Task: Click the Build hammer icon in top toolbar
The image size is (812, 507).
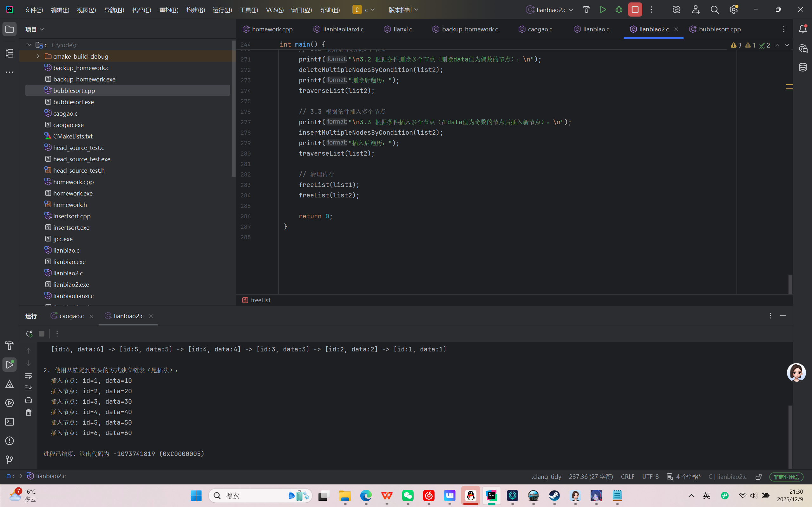Action: pos(586,10)
